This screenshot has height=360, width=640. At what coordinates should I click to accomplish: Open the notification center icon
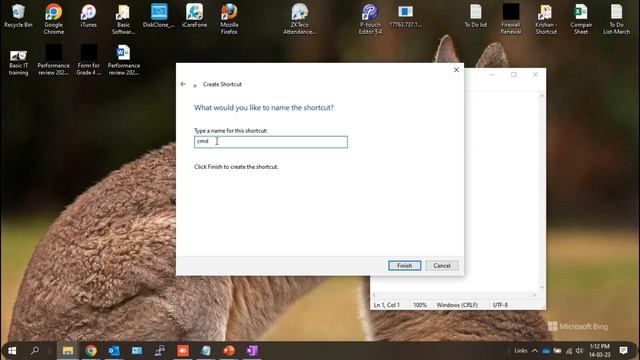point(623,351)
